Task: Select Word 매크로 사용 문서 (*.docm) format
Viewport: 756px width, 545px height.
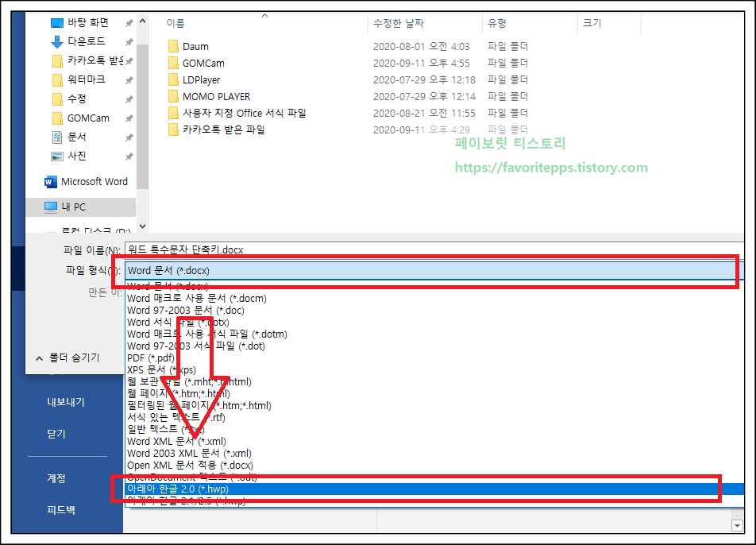Action: tap(197, 299)
